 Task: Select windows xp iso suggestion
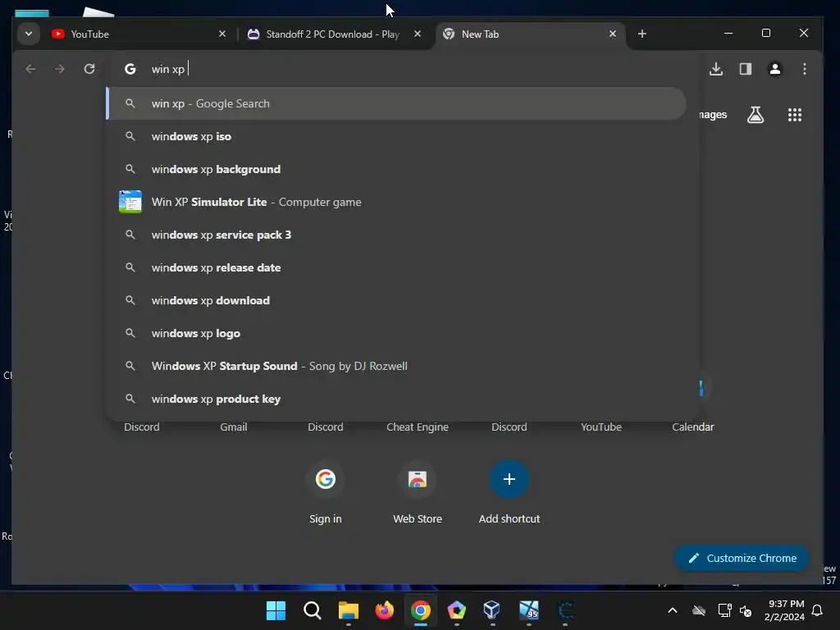click(396, 136)
